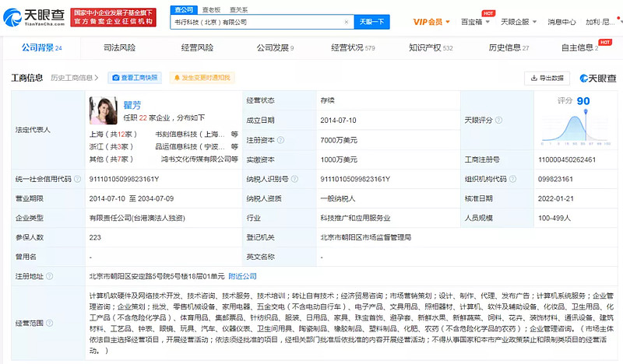Select registration authority 北京市朝阳区市场监督管理局

click(x=365, y=237)
